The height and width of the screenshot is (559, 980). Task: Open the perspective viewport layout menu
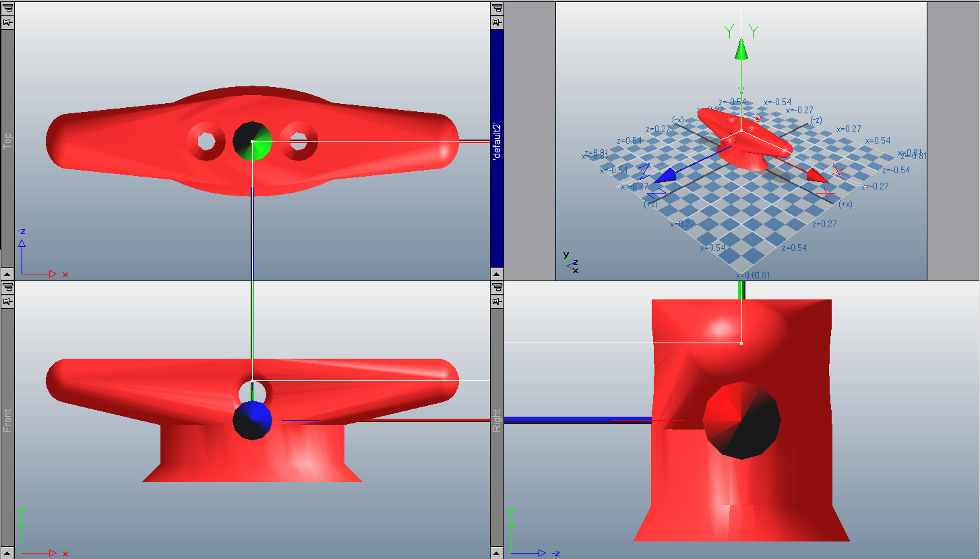point(497,7)
